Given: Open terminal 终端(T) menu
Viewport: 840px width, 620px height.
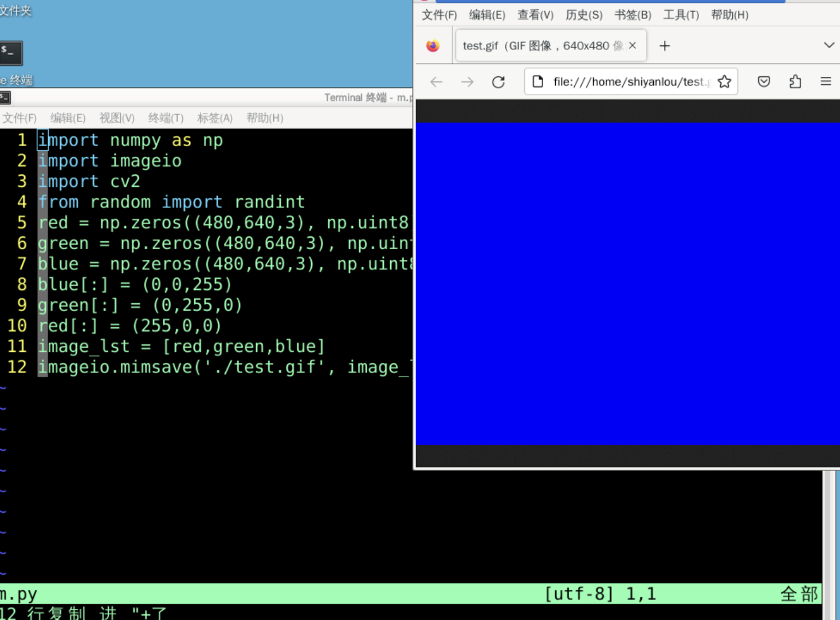Looking at the screenshot, I should click(x=166, y=118).
